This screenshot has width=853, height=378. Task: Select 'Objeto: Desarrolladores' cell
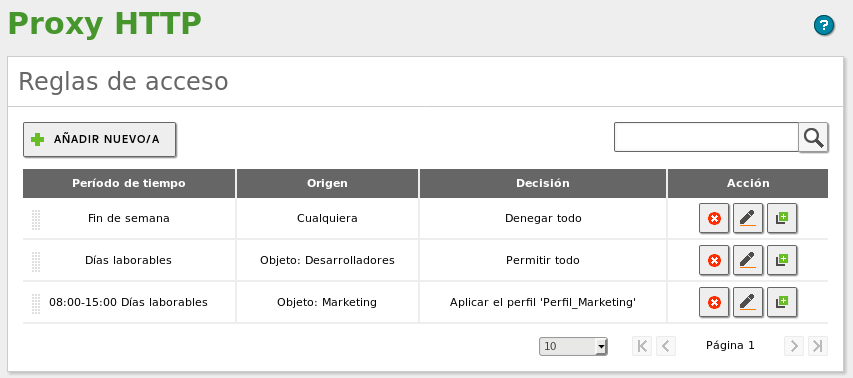pyautogui.click(x=327, y=260)
